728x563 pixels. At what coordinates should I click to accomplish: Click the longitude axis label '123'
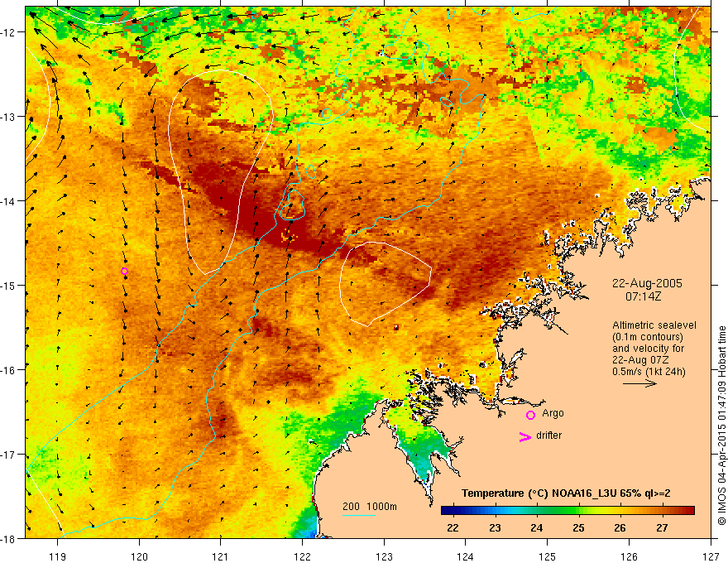(384, 556)
